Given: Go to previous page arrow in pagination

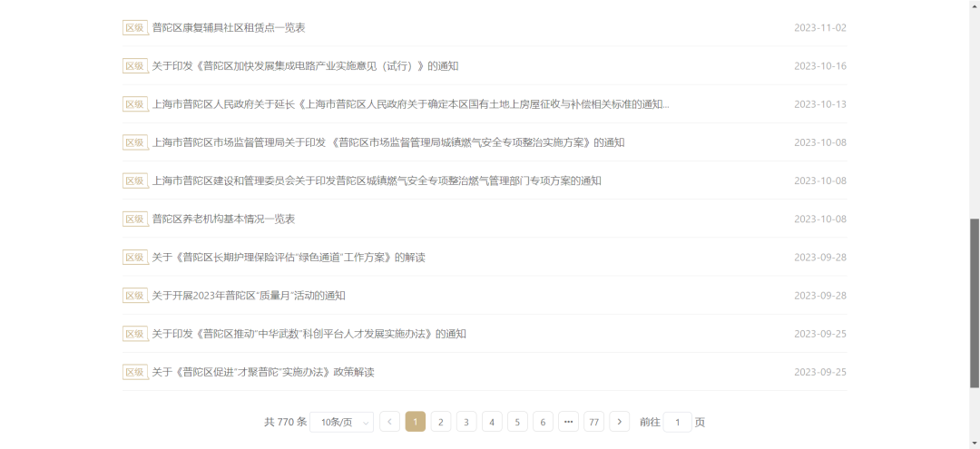Looking at the screenshot, I should click(x=389, y=422).
